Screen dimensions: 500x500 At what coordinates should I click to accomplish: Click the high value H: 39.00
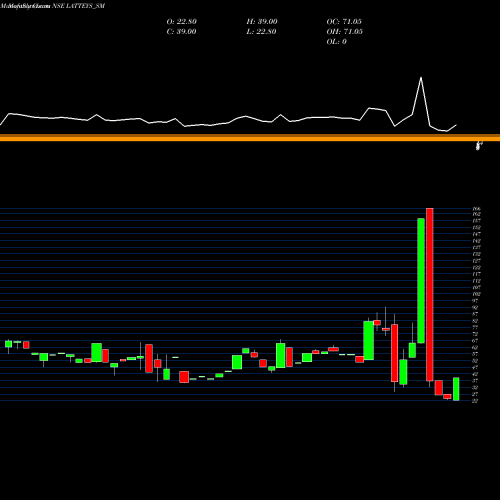point(262,22)
